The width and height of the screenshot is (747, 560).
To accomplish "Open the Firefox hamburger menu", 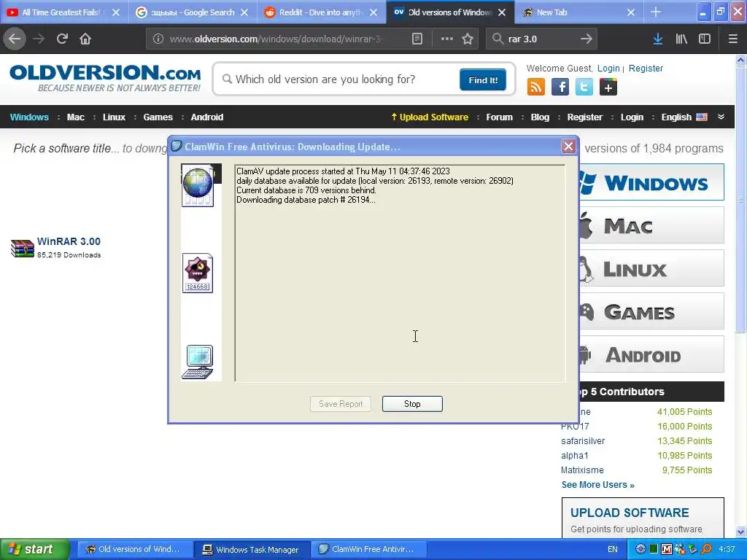I will (x=733, y=39).
